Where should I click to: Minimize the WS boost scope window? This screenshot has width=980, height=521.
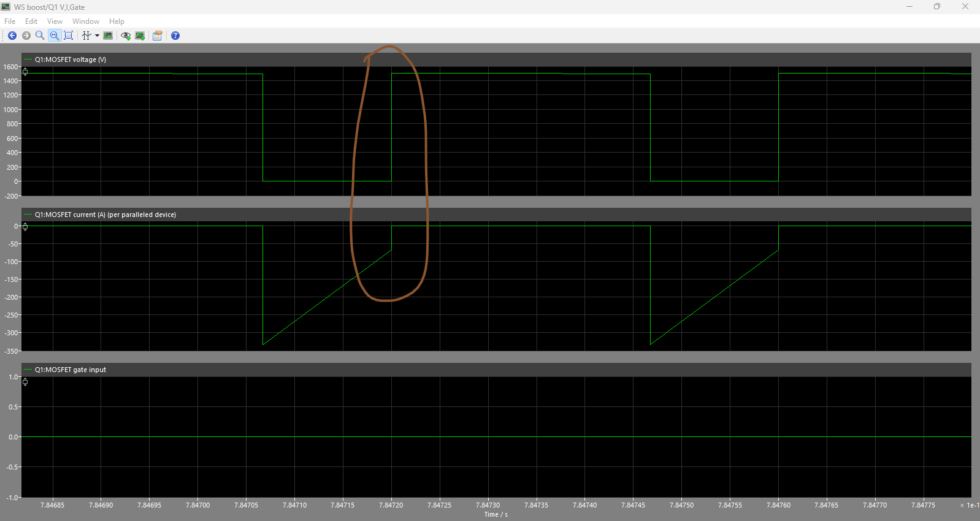[909, 7]
